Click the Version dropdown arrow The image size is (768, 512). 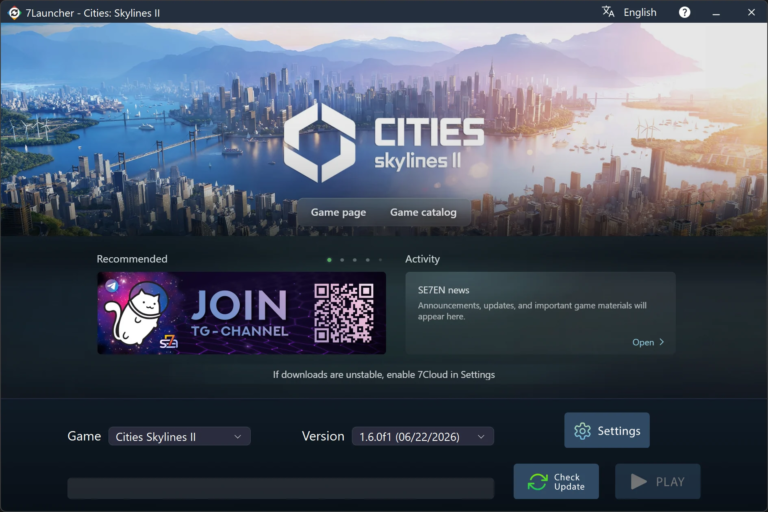pyautogui.click(x=481, y=437)
